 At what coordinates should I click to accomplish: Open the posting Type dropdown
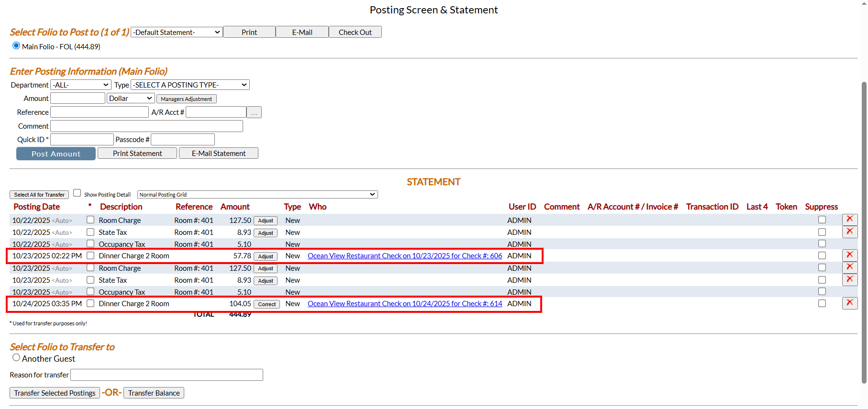190,85
